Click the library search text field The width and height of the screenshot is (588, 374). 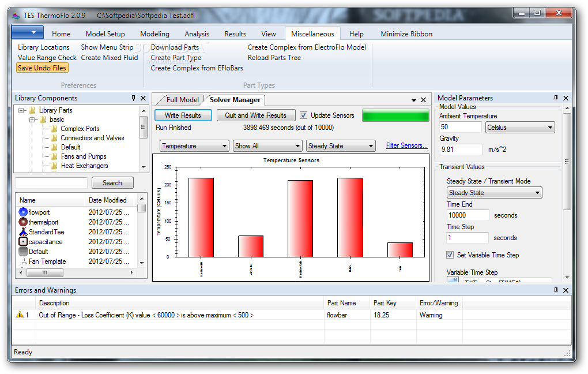(x=51, y=183)
